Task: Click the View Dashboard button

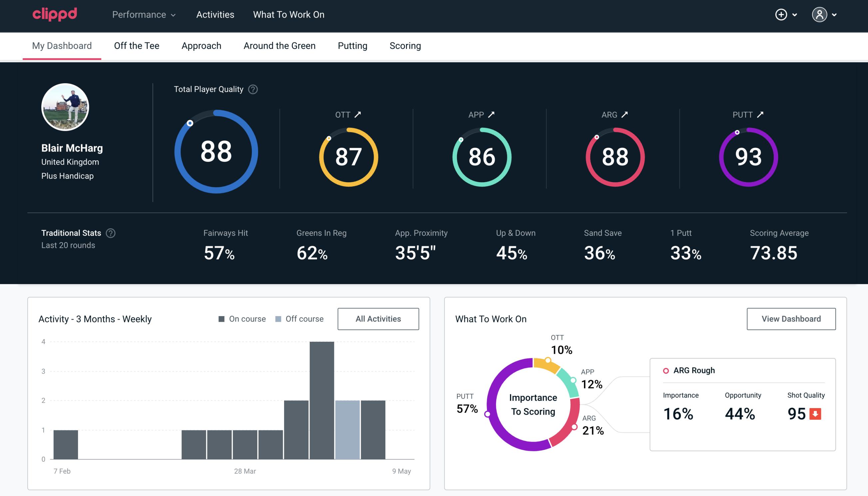Action: point(791,318)
